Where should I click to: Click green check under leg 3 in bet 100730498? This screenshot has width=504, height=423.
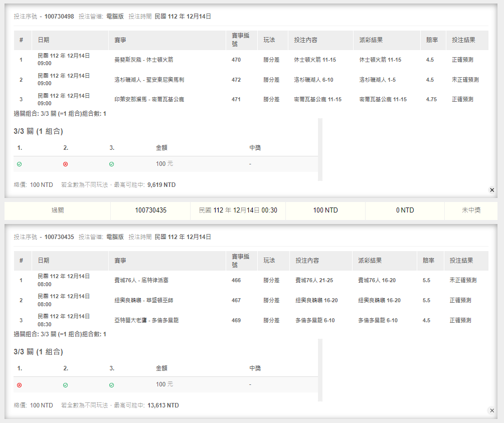coord(111,164)
